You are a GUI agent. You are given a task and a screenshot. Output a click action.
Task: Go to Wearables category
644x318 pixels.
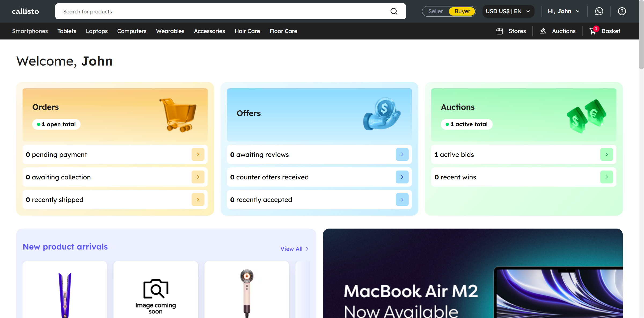pos(170,31)
